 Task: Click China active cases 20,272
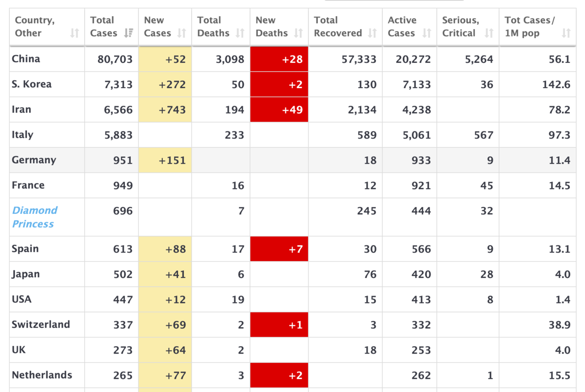click(413, 59)
